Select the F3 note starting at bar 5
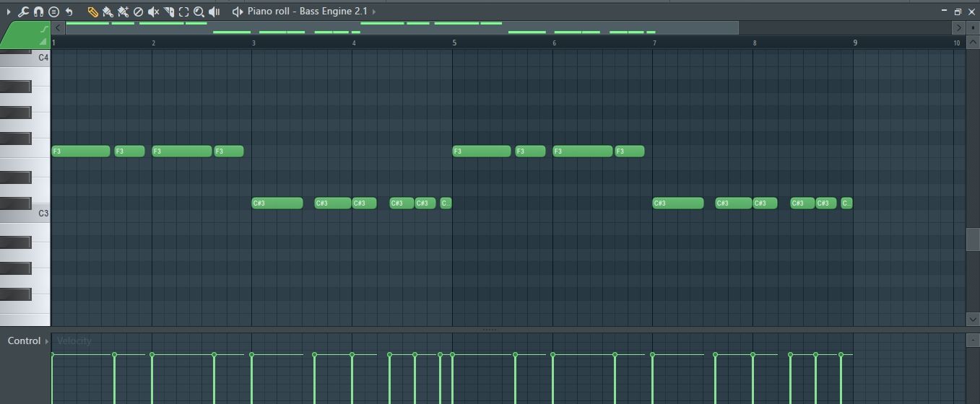 [x=482, y=151]
